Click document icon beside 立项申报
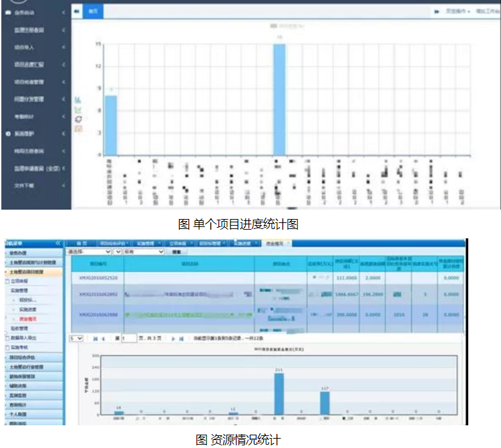This screenshot has height=448, width=501. 7,281
